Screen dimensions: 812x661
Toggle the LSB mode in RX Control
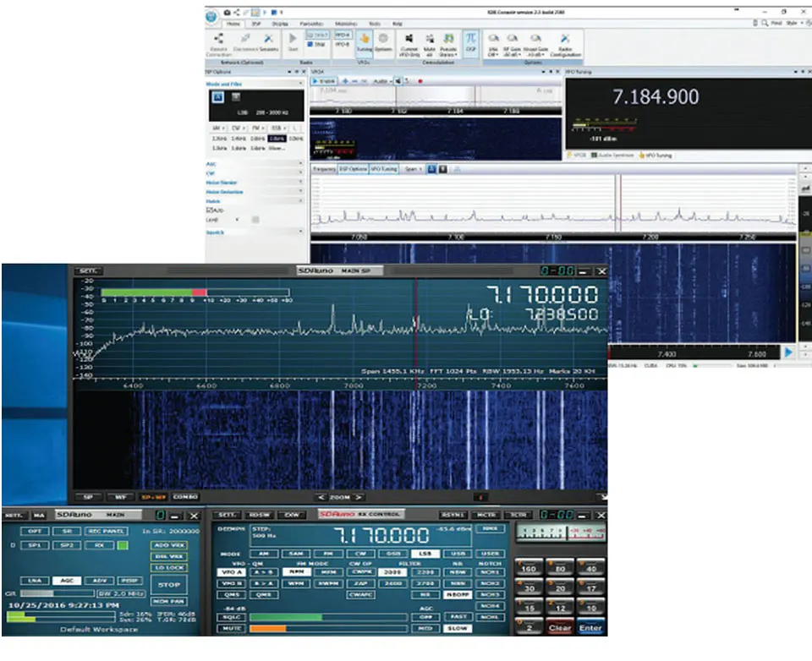(x=425, y=554)
